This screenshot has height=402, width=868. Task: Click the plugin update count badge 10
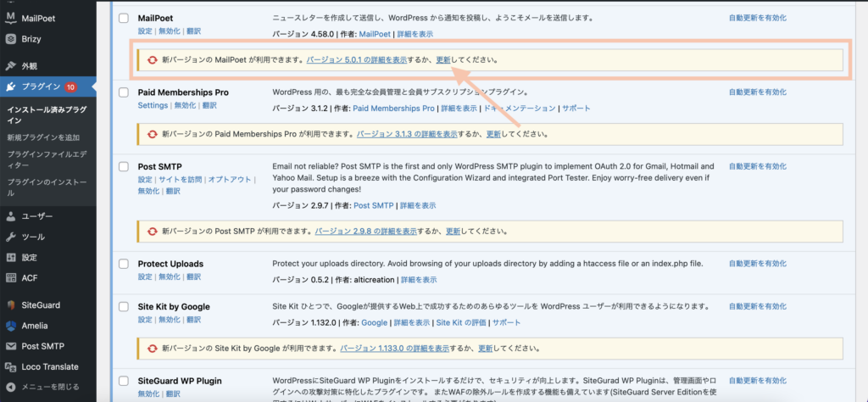[x=70, y=87]
